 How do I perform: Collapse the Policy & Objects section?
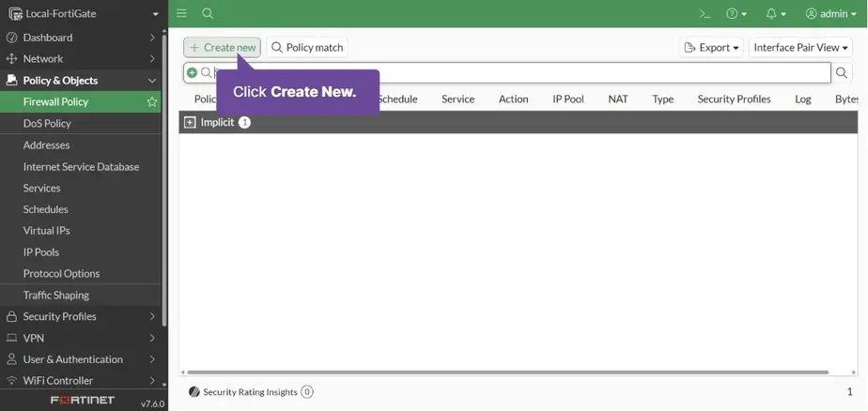coord(81,80)
